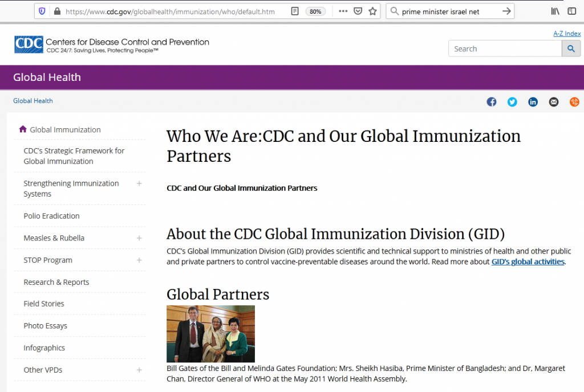Toggle reader view icon in address bar

295,11
